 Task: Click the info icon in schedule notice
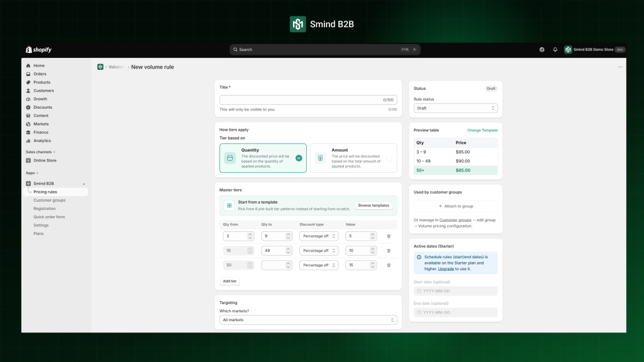coord(419,257)
